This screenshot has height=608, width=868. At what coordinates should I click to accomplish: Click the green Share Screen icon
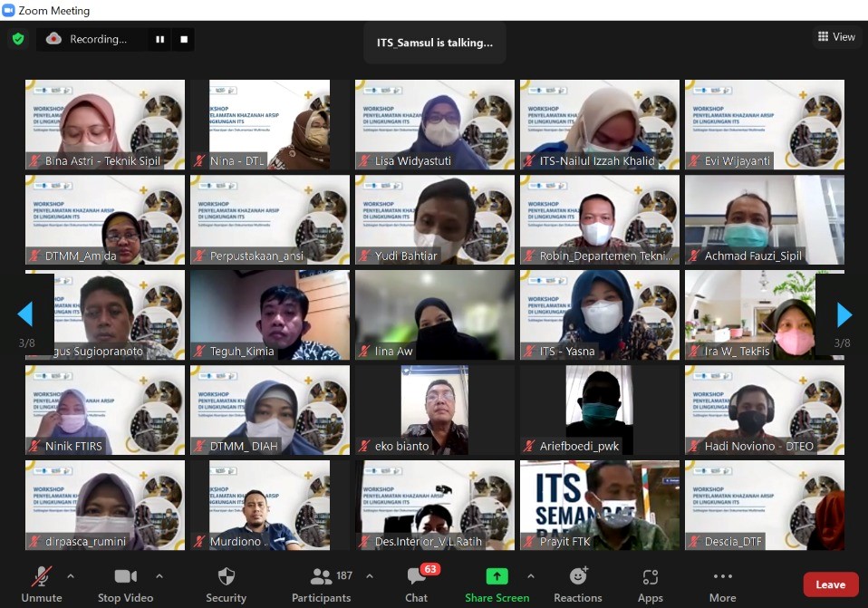point(497,576)
